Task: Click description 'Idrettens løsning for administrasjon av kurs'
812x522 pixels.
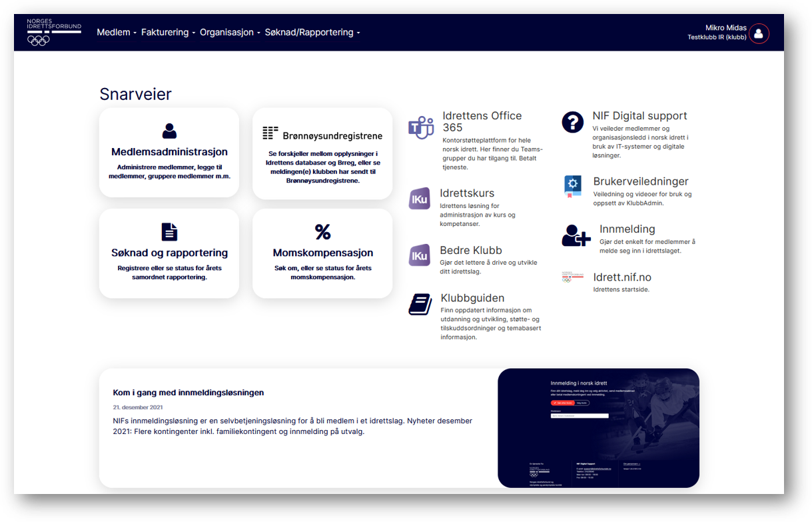Action: (x=477, y=215)
